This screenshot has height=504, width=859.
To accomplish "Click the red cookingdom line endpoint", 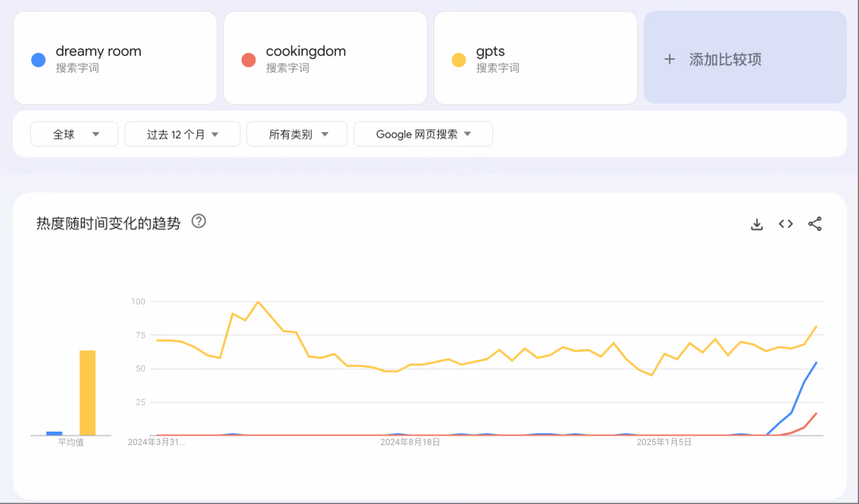I will click(x=817, y=413).
